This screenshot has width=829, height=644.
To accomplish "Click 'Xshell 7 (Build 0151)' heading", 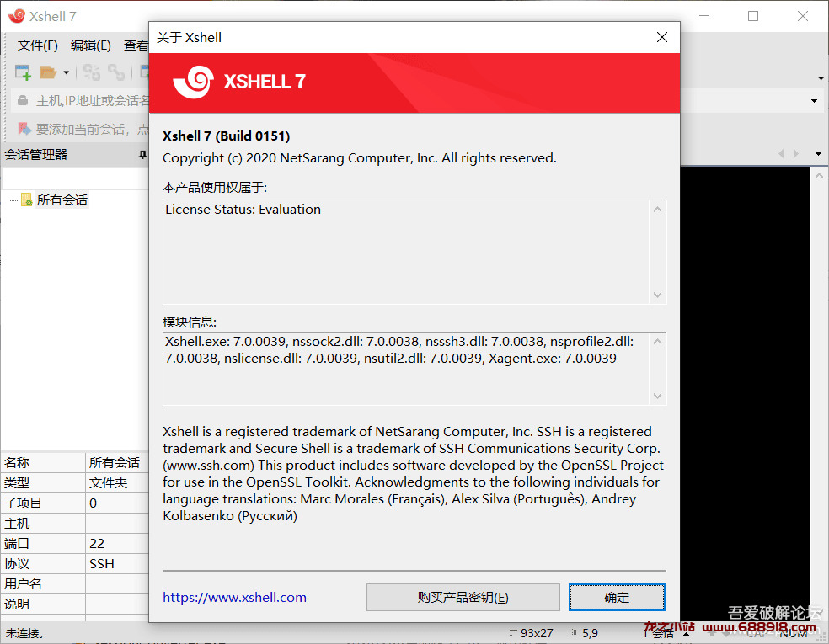I will [x=227, y=136].
